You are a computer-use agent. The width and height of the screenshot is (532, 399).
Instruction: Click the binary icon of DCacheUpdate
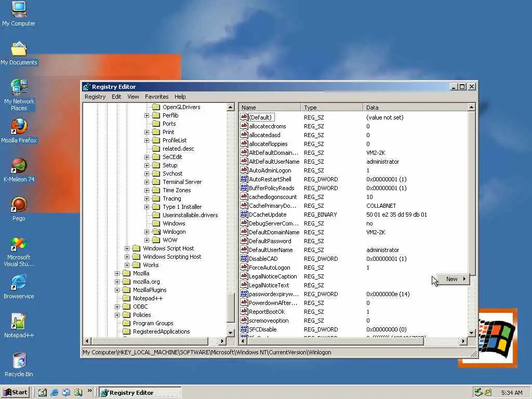(x=244, y=214)
